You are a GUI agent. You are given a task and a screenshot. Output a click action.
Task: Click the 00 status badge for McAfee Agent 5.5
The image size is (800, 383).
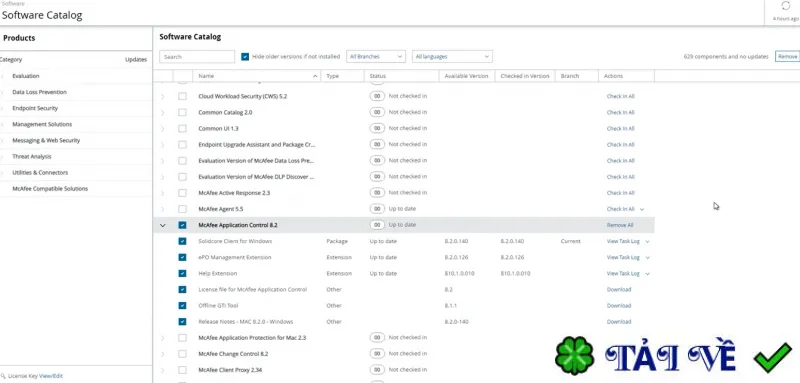pos(377,209)
